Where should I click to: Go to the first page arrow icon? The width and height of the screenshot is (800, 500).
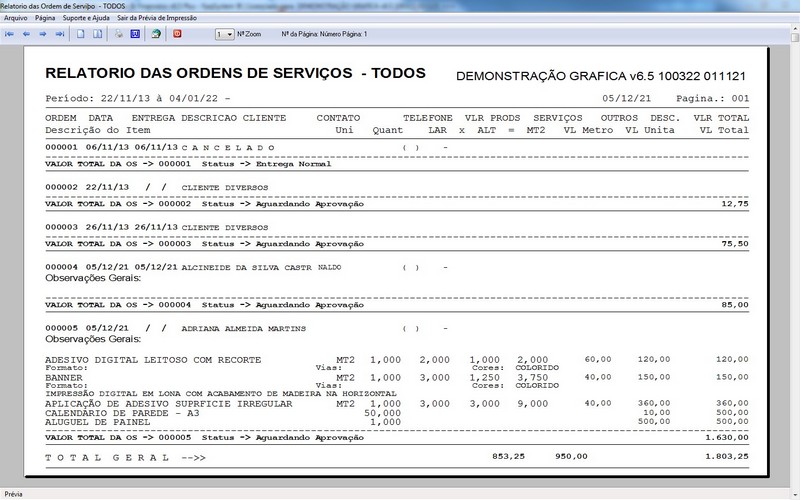[x=9, y=34]
